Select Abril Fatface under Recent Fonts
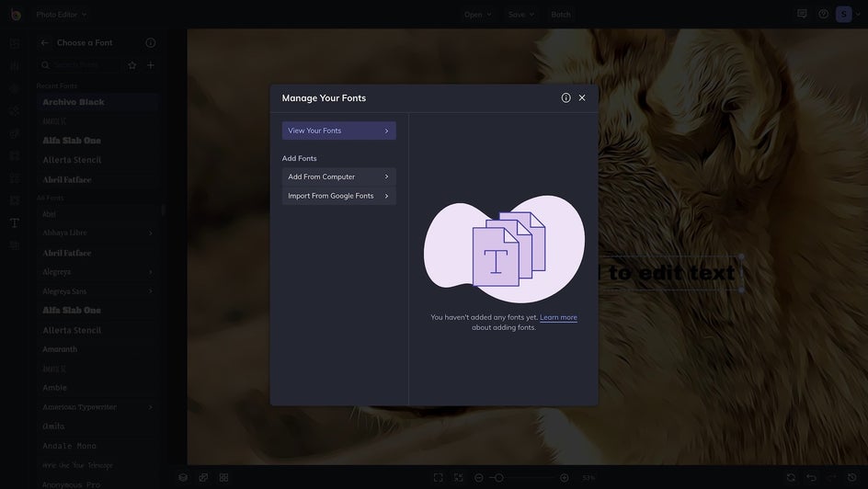 coord(97,180)
